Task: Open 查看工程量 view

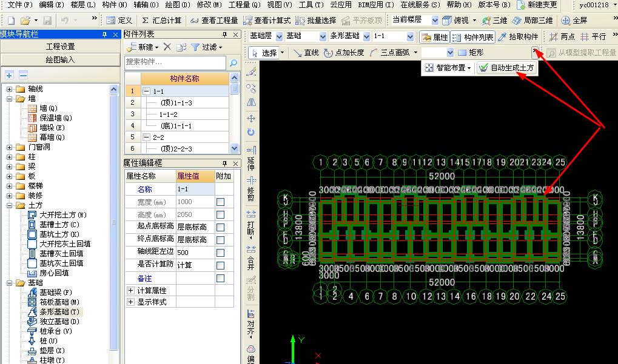Action: point(214,20)
